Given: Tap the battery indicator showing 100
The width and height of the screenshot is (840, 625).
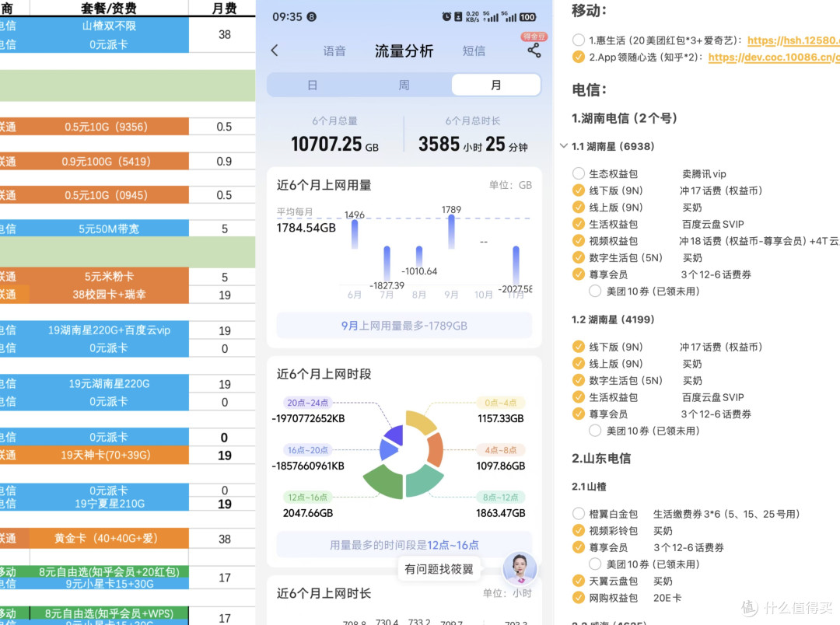Looking at the screenshot, I should 527,17.
